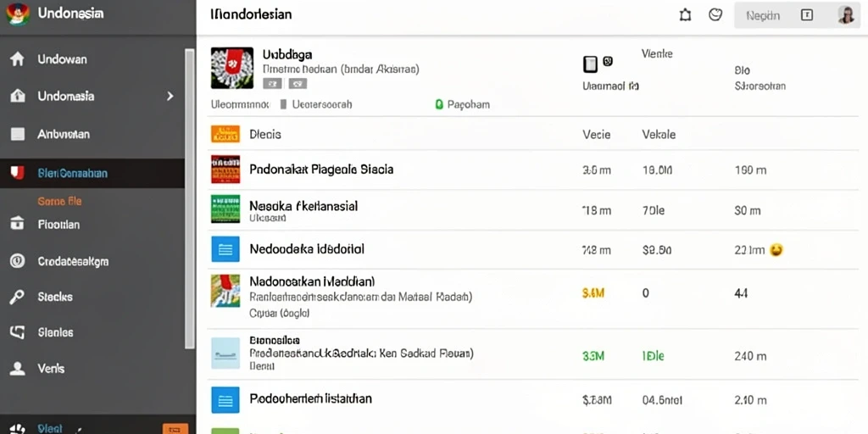Image resolution: width=868 pixels, height=434 pixels.
Task: Expand the Undomasia sidebar chevron
Action: click(170, 97)
